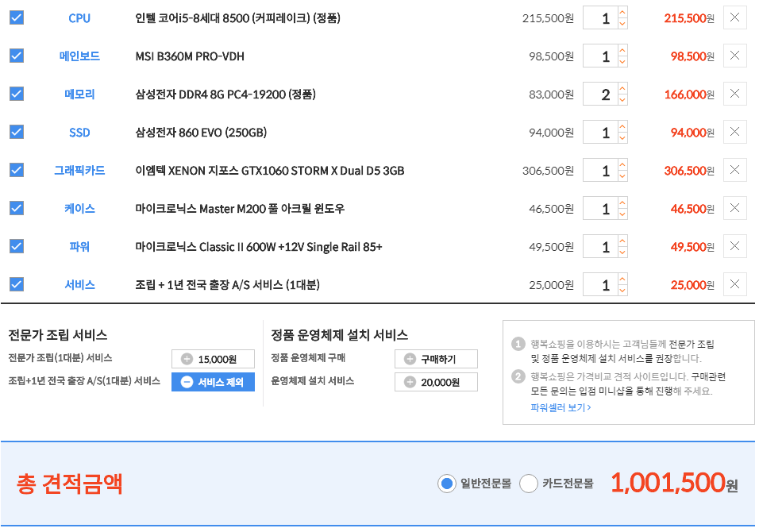The height and width of the screenshot is (532, 759).
Task: Increase 메인보드 quantity with up arrow
Action: coord(622,50)
